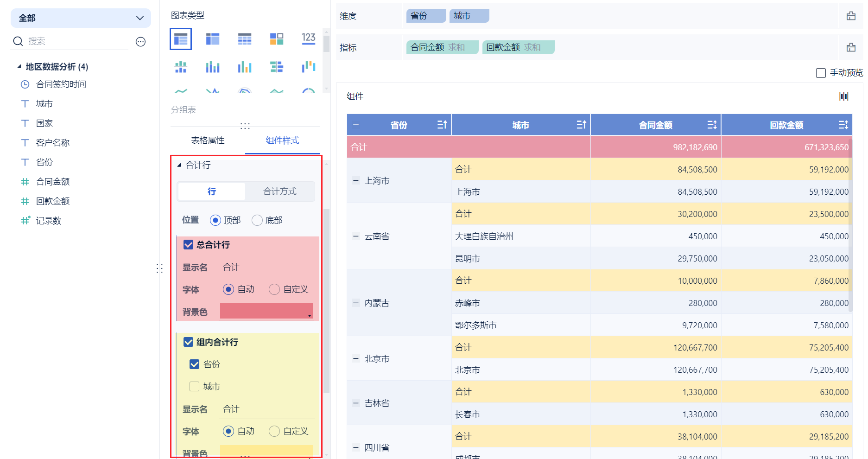The image size is (868, 459).
Task: Sort by the 省份 column header icon
Action: pyautogui.click(x=442, y=125)
